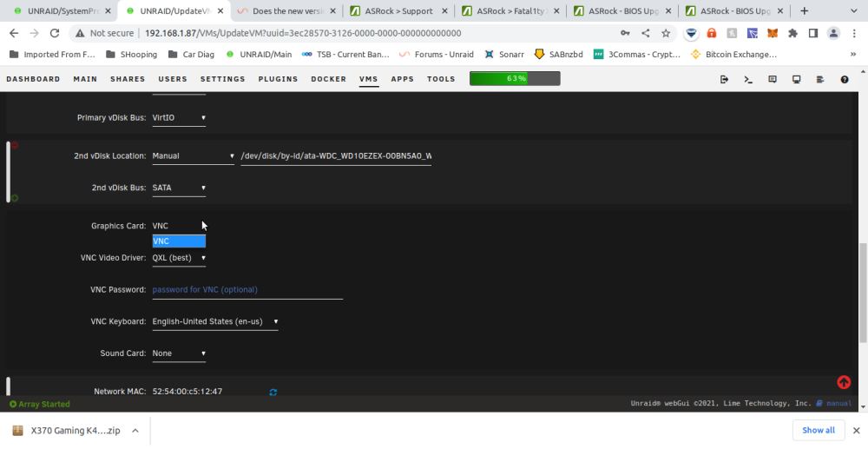
Task: Click the browser address bar URL
Action: click(303, 33)
